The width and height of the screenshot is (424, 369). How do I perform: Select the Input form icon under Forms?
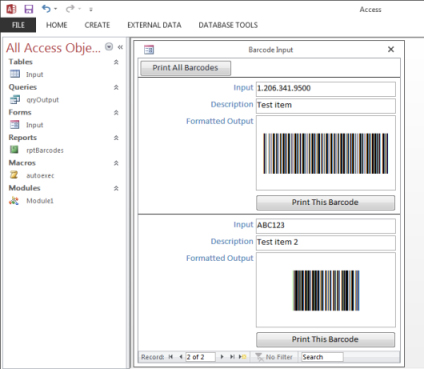pyautogui.click(x=15, y=125)
